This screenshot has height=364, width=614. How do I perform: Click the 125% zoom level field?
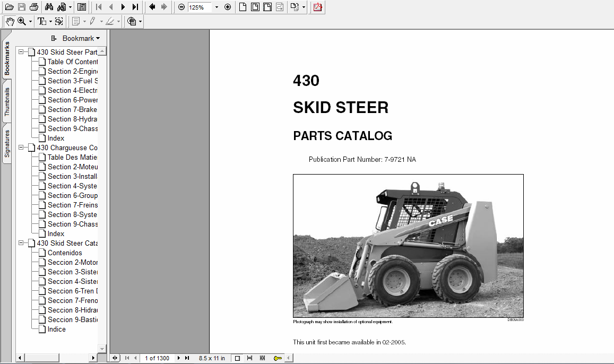tap(200, 7)
